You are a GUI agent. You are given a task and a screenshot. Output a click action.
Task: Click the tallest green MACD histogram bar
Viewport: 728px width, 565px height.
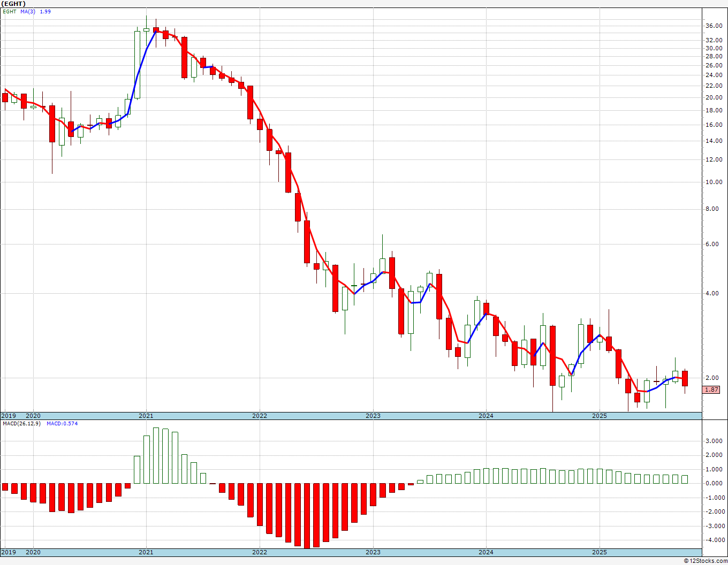click(156, 455)
